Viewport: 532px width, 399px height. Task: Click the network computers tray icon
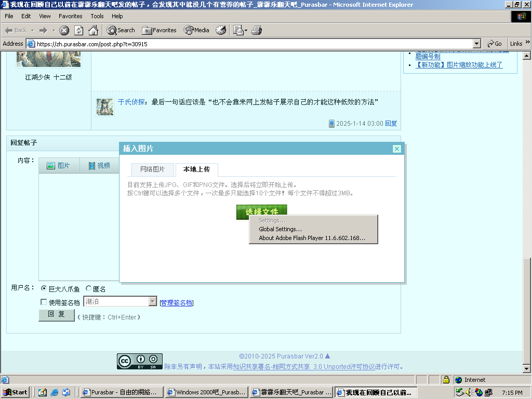488,392
